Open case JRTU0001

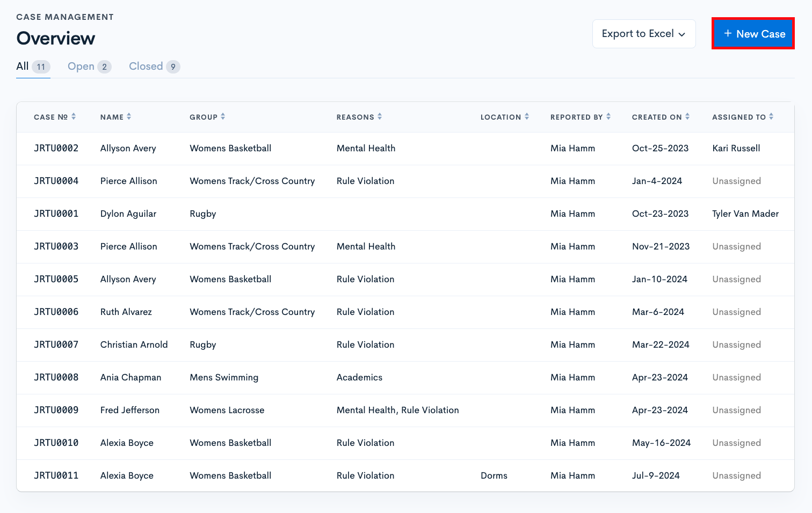pos(56,214)
